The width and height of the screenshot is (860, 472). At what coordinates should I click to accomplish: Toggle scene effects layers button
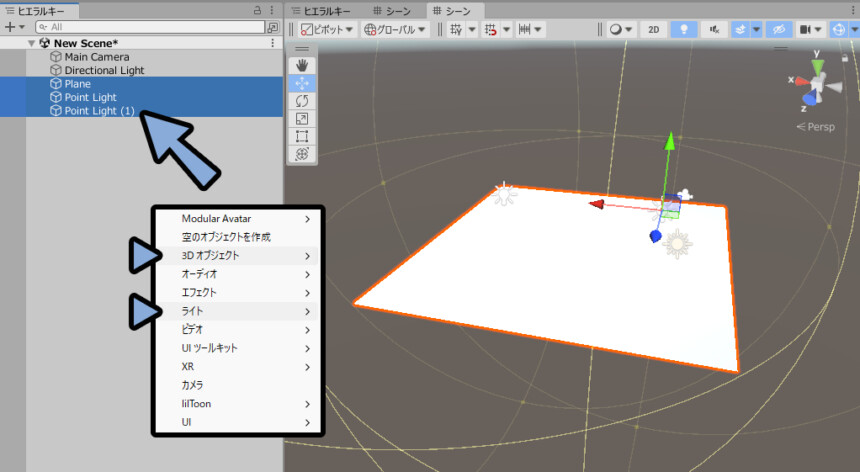(741, 29)
